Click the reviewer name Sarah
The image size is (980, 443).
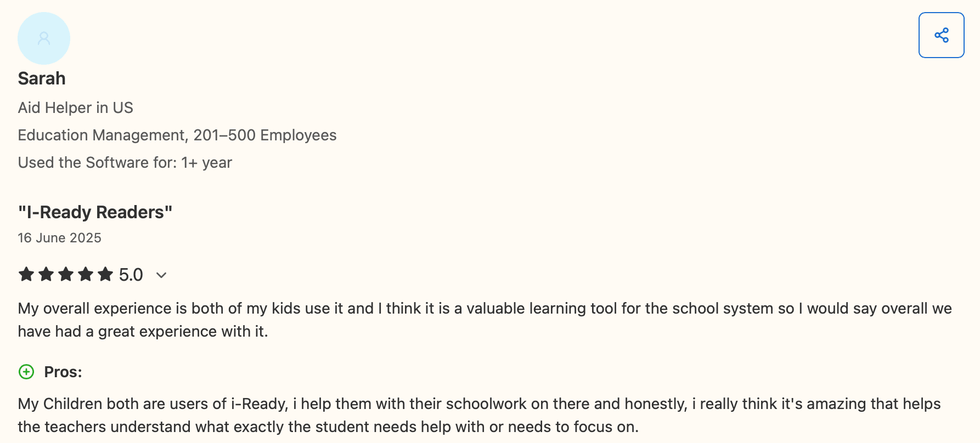point(41,78)
